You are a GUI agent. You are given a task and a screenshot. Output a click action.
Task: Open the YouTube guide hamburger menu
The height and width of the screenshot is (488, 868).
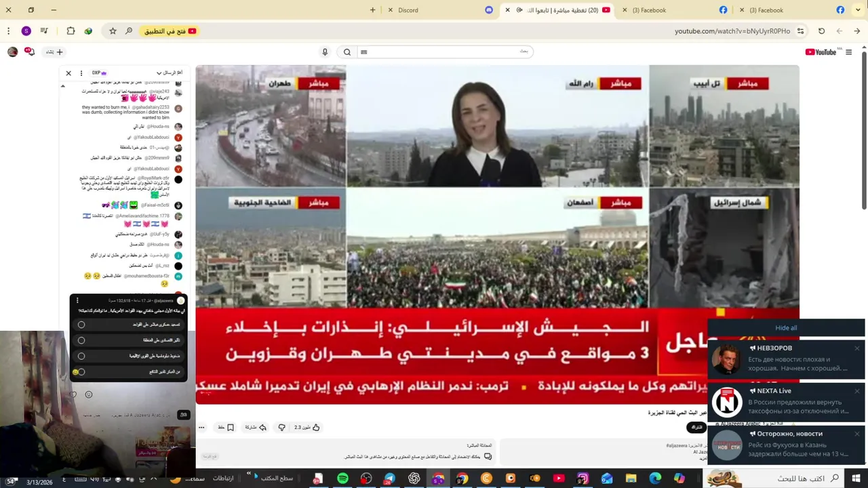point(848,52)
